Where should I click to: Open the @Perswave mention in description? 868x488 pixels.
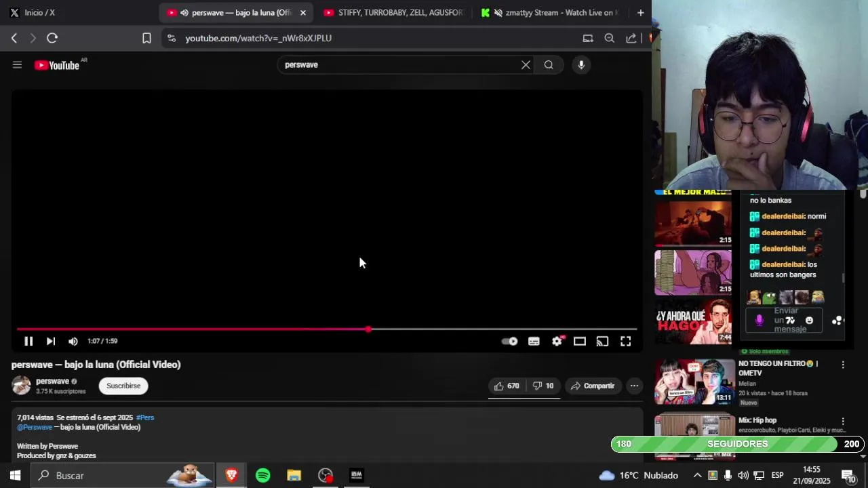(x=35, y=427)
